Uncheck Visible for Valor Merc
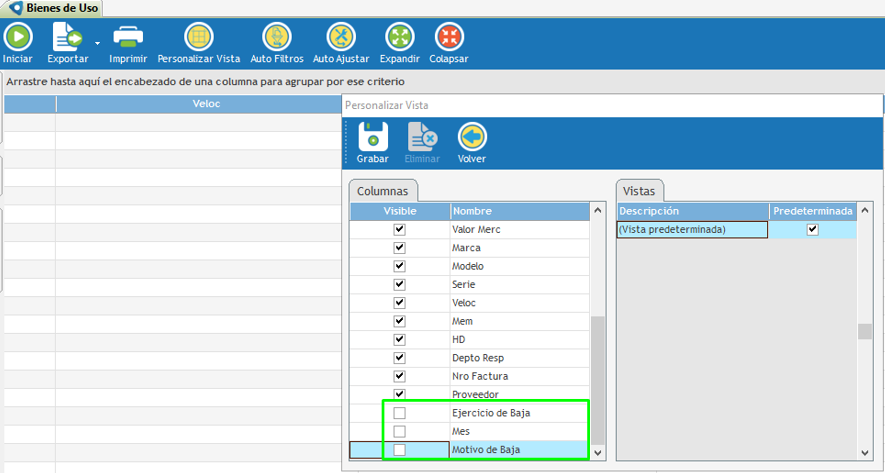The image size is (885, 473). [x=400, y=230]
